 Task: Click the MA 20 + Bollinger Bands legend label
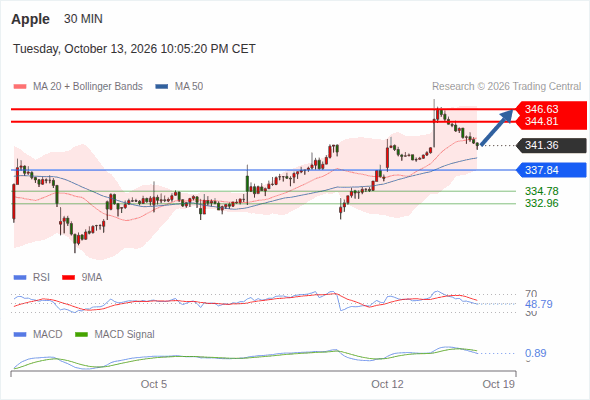pyautogui.click(x=88, y=87)
